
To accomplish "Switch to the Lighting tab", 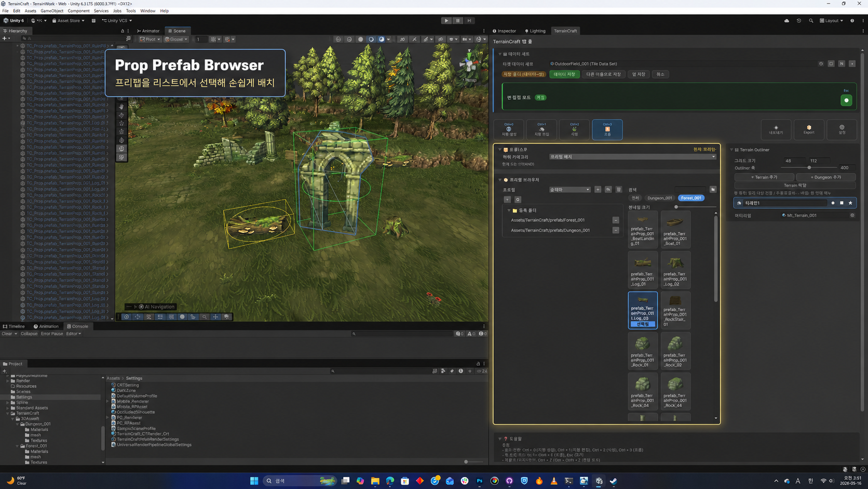I will tap(535, 31).
